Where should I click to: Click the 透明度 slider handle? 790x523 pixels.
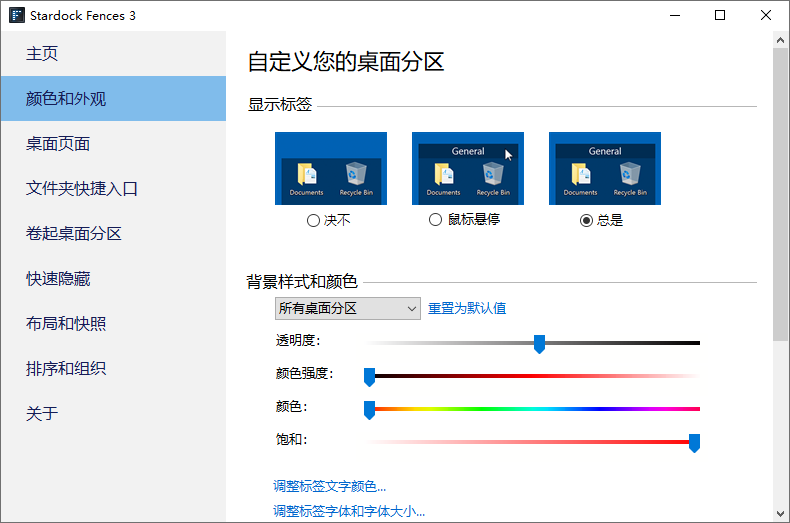(x=539, y=344)
